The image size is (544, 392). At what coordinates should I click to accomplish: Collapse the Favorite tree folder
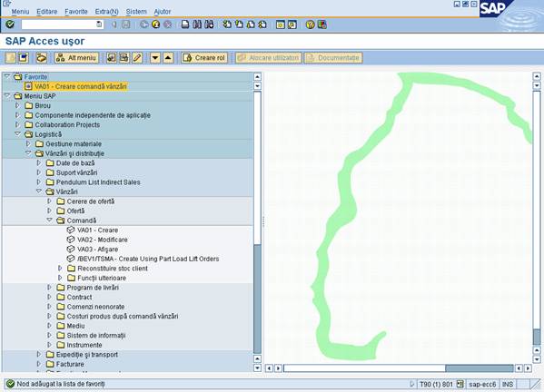[7, 76]
